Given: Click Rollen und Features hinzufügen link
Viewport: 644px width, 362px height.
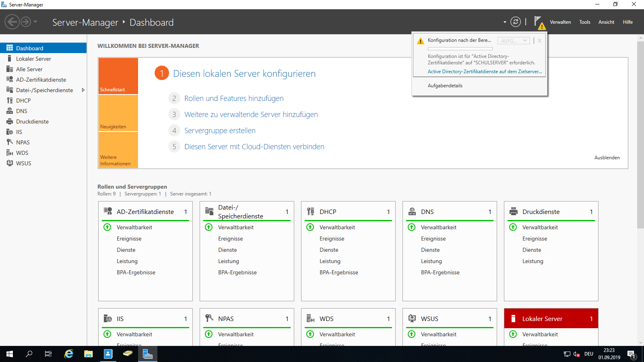Looking at the screenshot, I should (x=234, y=99).
